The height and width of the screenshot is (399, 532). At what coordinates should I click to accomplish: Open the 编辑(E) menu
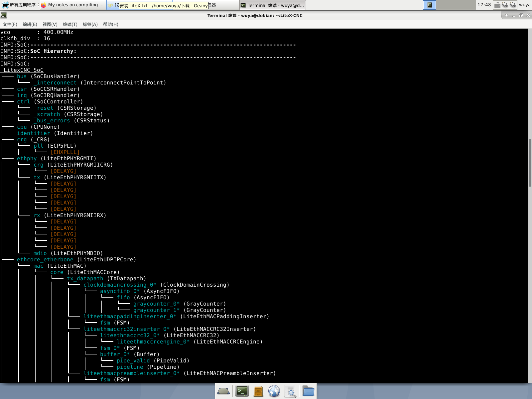pos(30,24)
